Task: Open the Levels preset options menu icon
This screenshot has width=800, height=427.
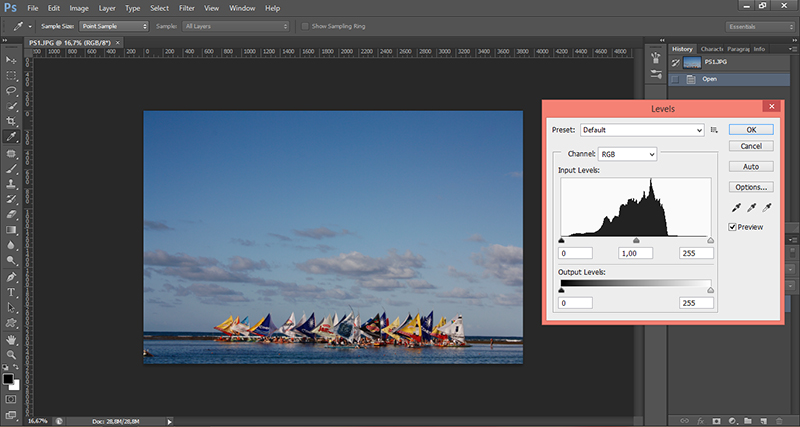Action: [715, 130]
